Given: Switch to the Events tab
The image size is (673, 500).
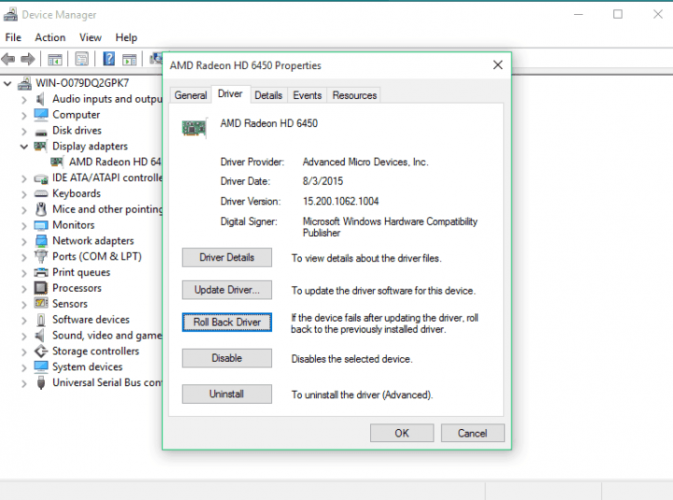Looking at the screenshot, I should tap(307, 95).
